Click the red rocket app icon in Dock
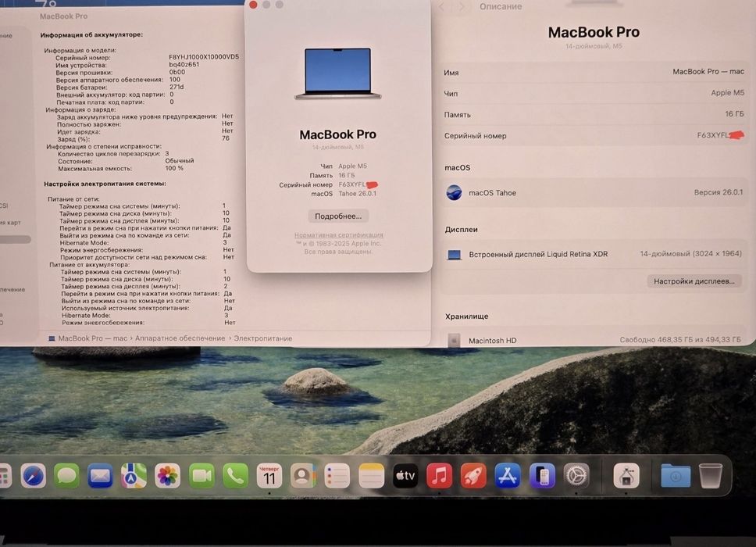This screenshot has height=547, width=756. point(473,476)
